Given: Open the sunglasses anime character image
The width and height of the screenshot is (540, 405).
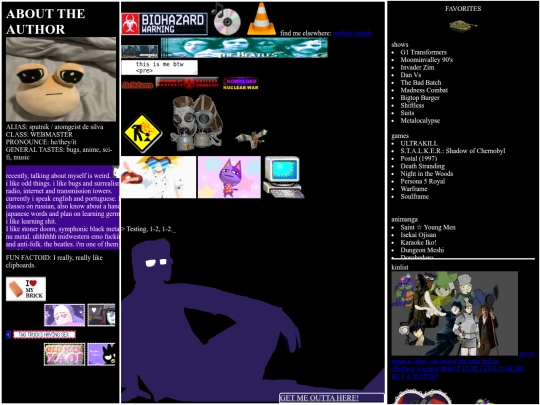Looking at the screenshot, I should point(158,177).
